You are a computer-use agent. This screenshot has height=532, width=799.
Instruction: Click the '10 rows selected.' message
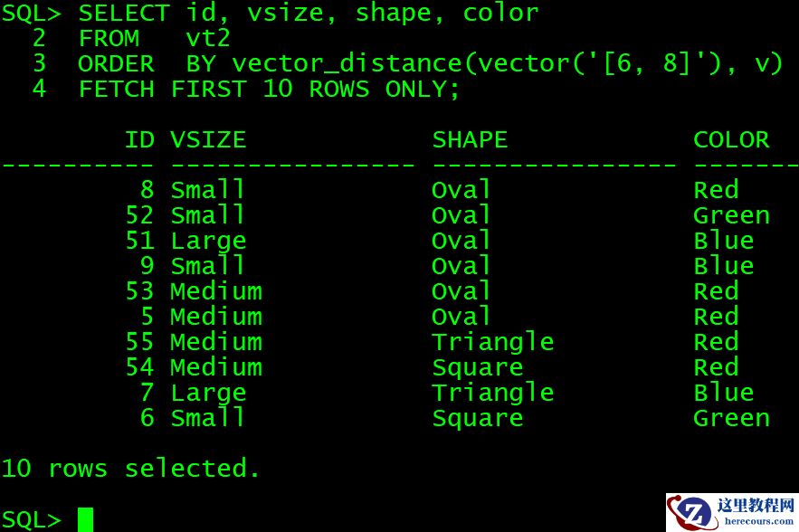click(130, 469)
